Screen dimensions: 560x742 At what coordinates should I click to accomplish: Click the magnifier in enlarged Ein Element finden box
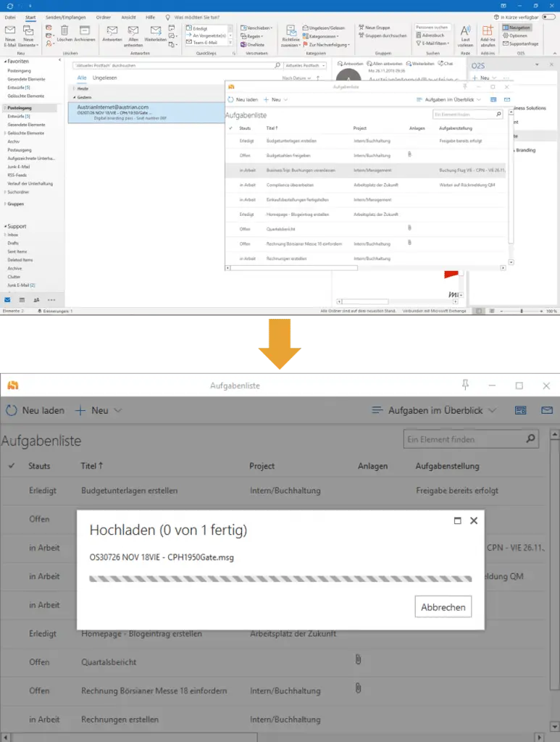pos(531,438)
